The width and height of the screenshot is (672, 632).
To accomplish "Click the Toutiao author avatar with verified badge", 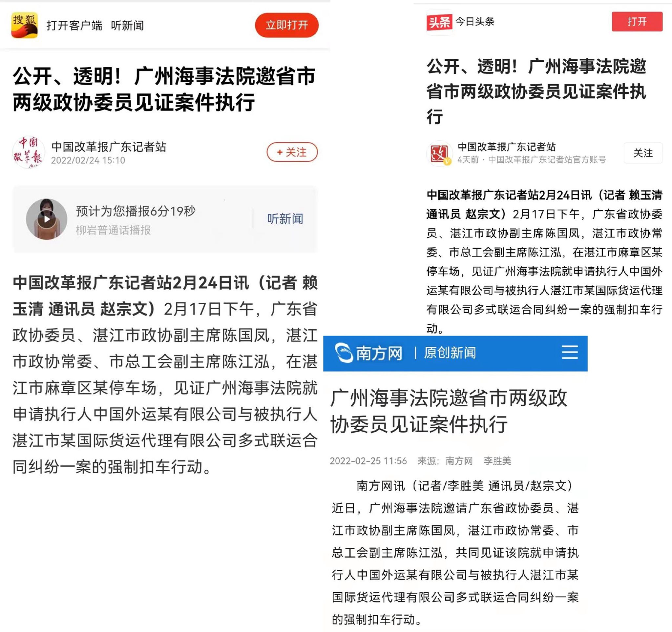I will 439,154.
